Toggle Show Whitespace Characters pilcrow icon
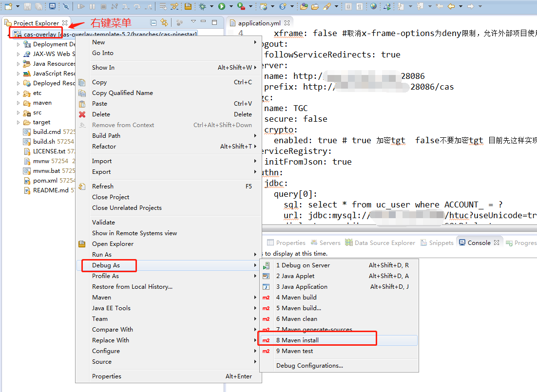The width and height of the screenshot is (537, 392). (x=359, y=6)
